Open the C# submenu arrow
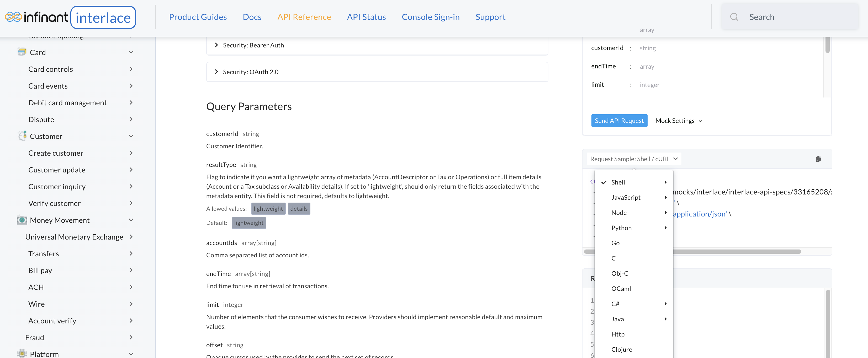 pos(665,303)
